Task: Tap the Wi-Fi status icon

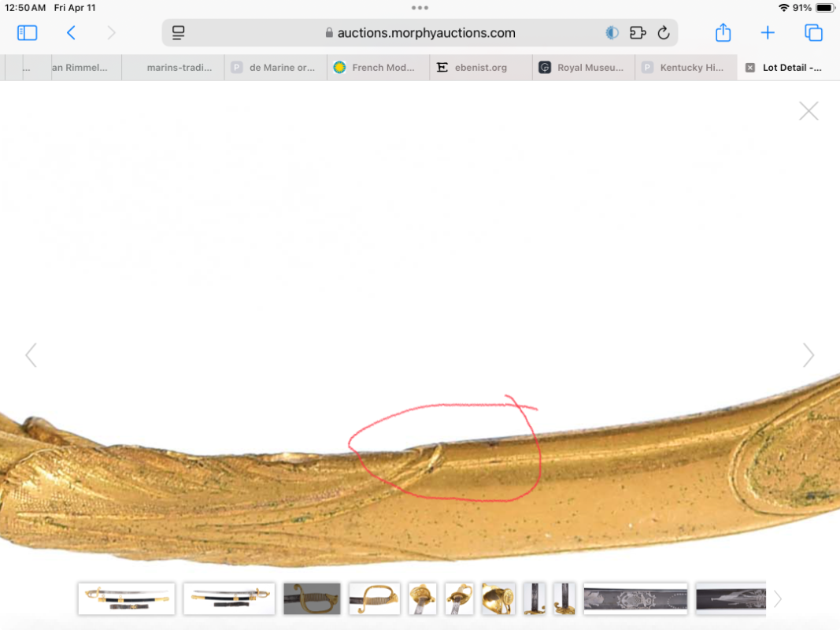Action: coord(784,8)
